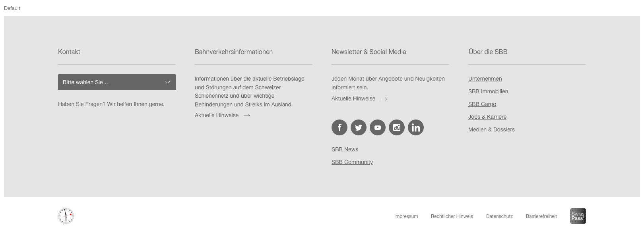The image size is (644, 239).
Task: Go to Datenschutz in the footer
Action: click(x=499, y=216)
